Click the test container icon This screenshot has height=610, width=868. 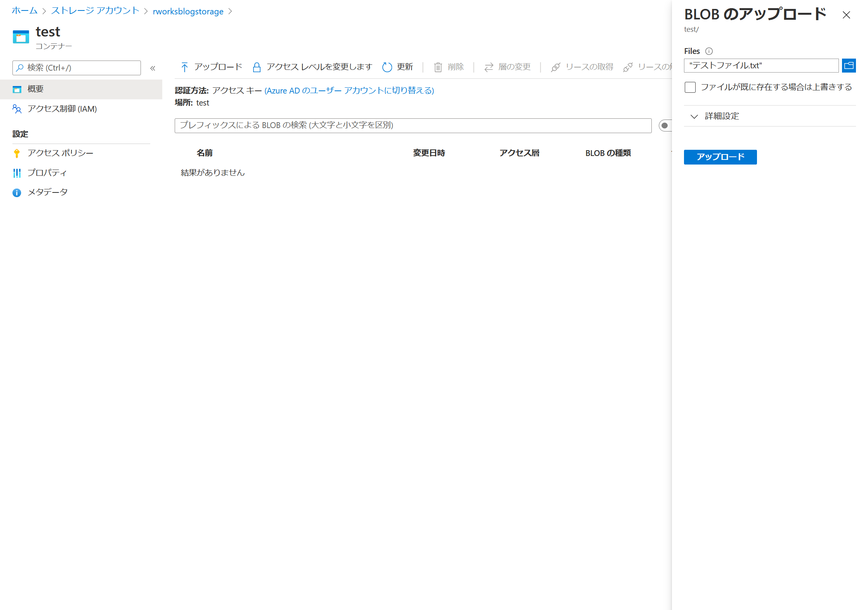point(21,37)
